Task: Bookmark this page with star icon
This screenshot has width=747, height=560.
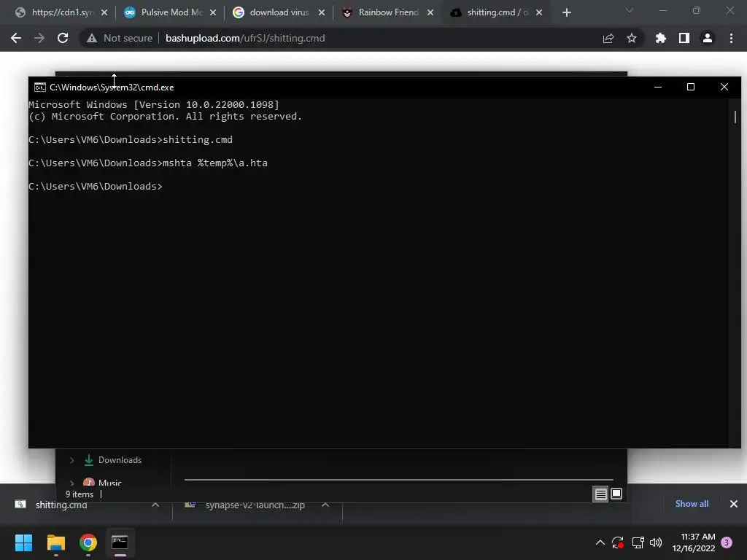Action: 632,38
